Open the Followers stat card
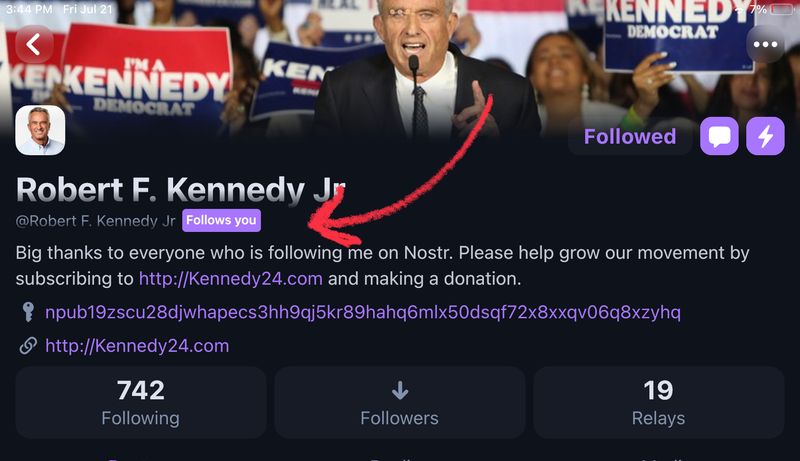 [x=399, y=402]
